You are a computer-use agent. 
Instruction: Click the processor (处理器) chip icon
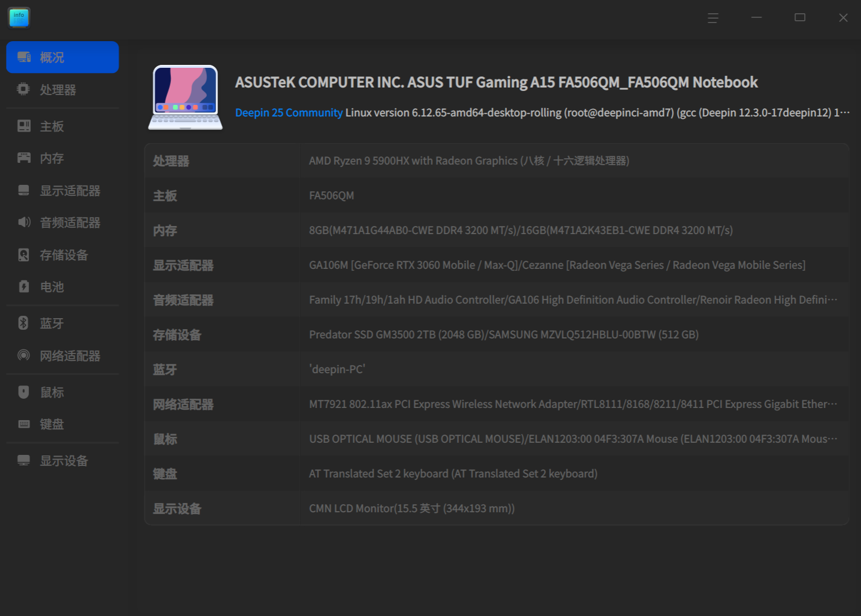(x=23, y=89)
